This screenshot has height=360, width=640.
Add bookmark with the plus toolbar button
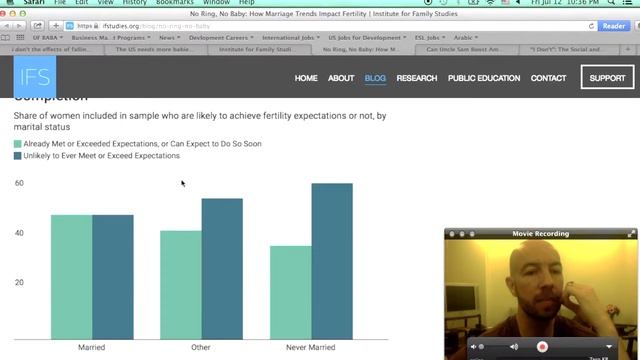point(56,26)
